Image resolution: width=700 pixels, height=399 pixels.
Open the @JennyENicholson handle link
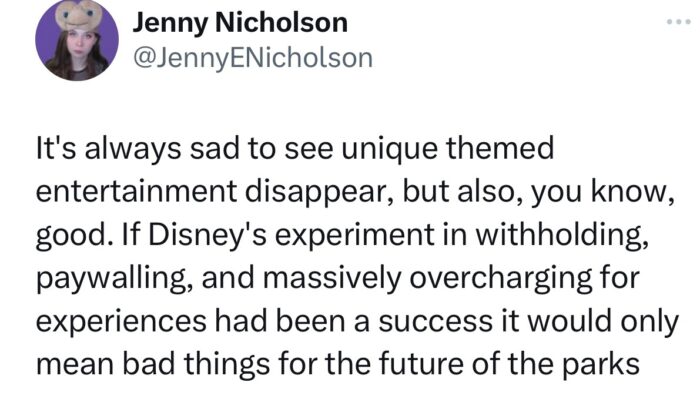point(253,58)
